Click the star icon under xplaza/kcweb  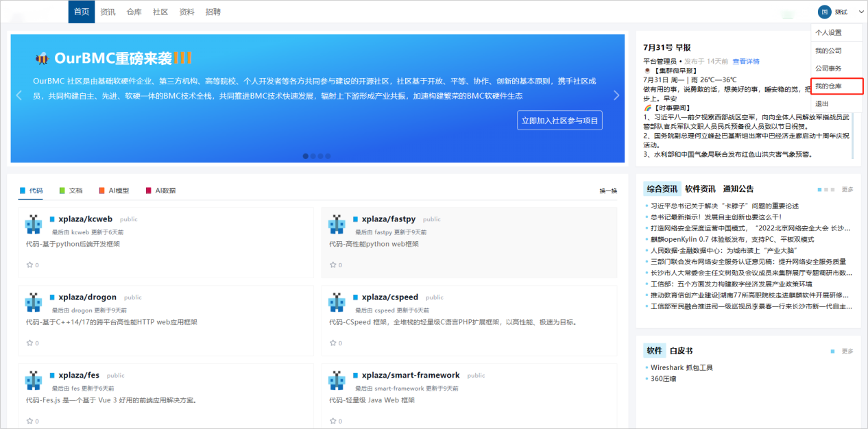click(x=29, y=265)
